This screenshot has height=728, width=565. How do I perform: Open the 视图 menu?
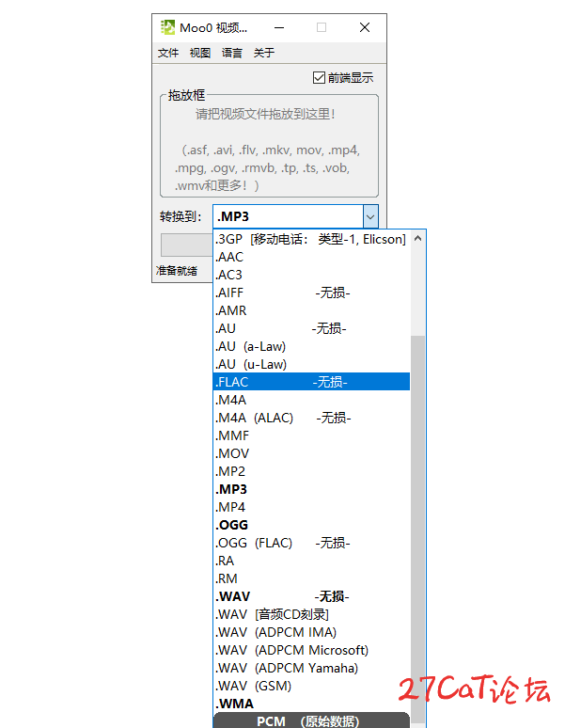pos(200,53)
